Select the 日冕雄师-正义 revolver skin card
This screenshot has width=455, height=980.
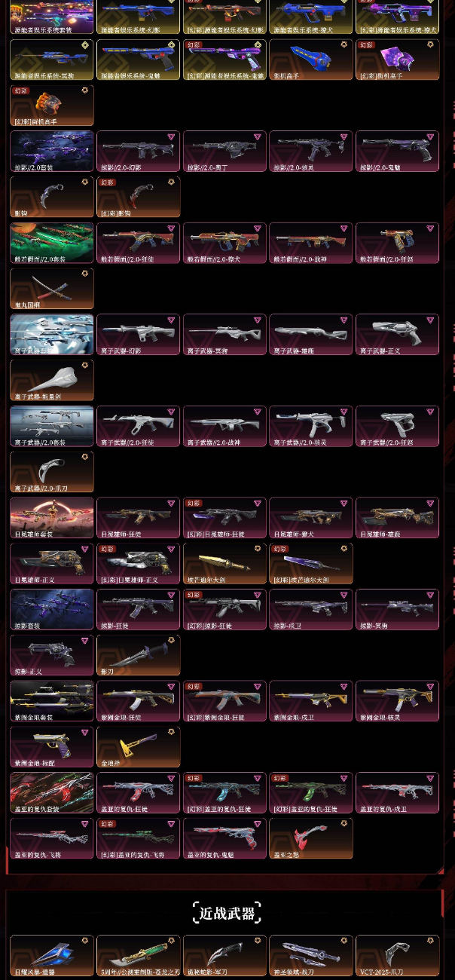tap(52, 563)
